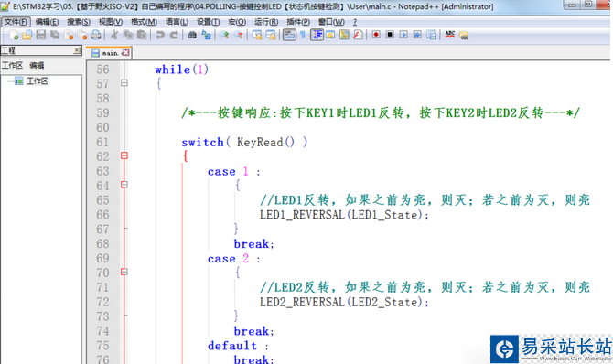
Task: Open the 宏(O) menu
Action: click(237, 22)
